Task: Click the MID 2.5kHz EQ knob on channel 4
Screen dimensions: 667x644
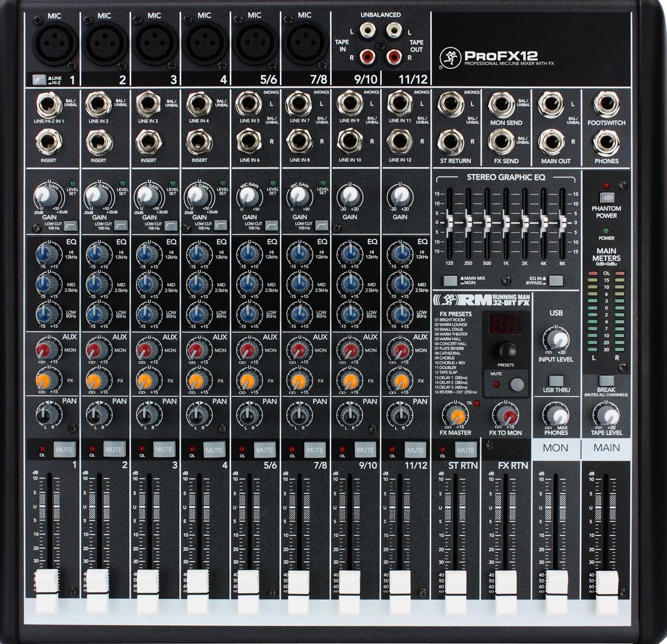Action: (198, 284)
